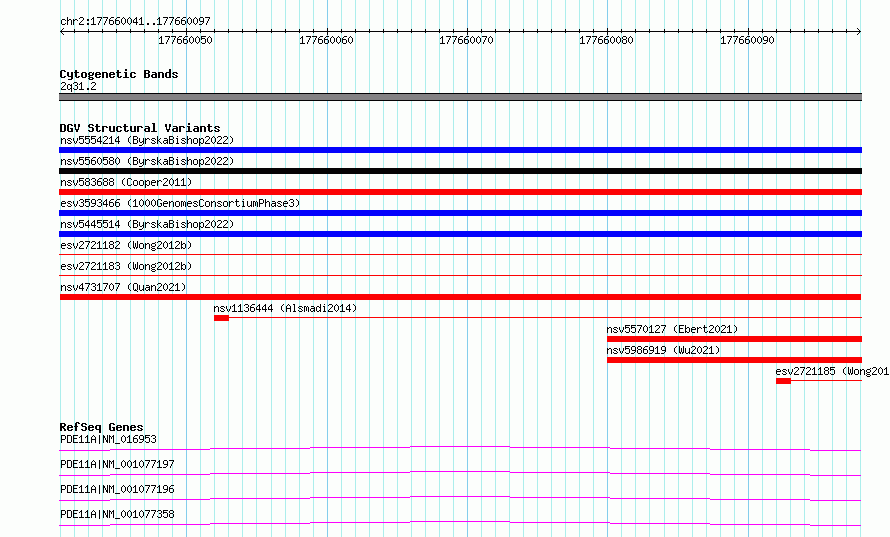Click the red bar under nsv4731707

click(x=460, y=297)
